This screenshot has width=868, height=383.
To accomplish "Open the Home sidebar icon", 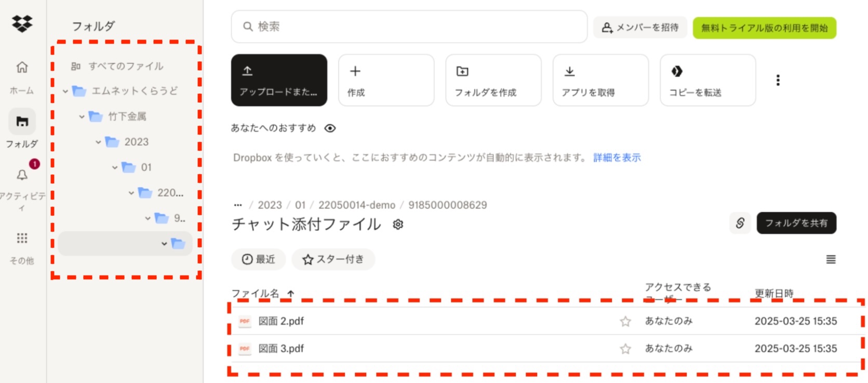I will click(22, 67).
